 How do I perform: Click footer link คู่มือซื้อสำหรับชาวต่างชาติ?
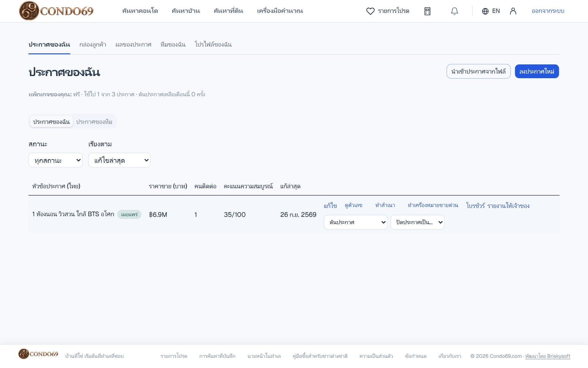coord(320,356)
